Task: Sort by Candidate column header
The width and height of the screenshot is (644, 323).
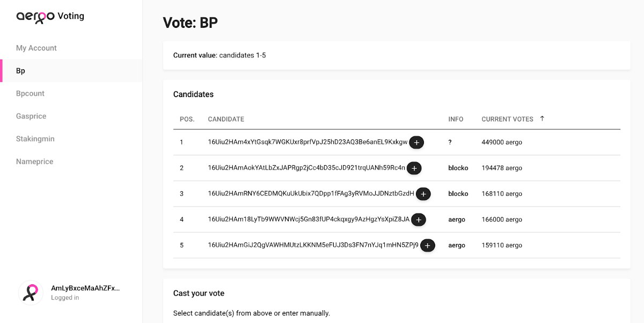Action: point(226,119)
